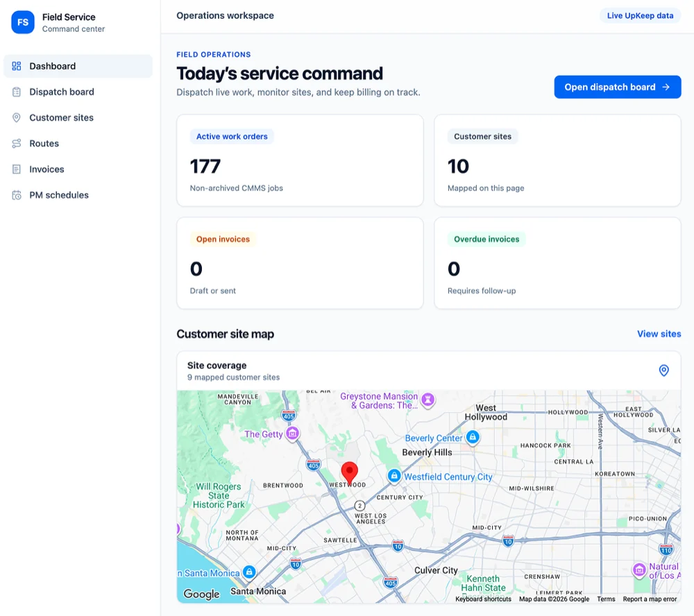Click the Live UpKeep data badge
This screenshot has height=616, width=694.
[x=640, y=15]
